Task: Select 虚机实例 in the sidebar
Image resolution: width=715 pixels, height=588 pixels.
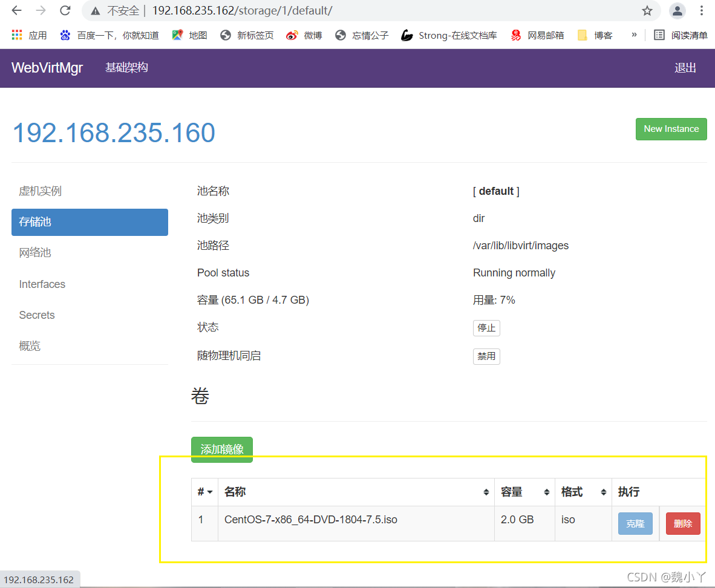Action: pyautogui.click(x=90, y=191)
